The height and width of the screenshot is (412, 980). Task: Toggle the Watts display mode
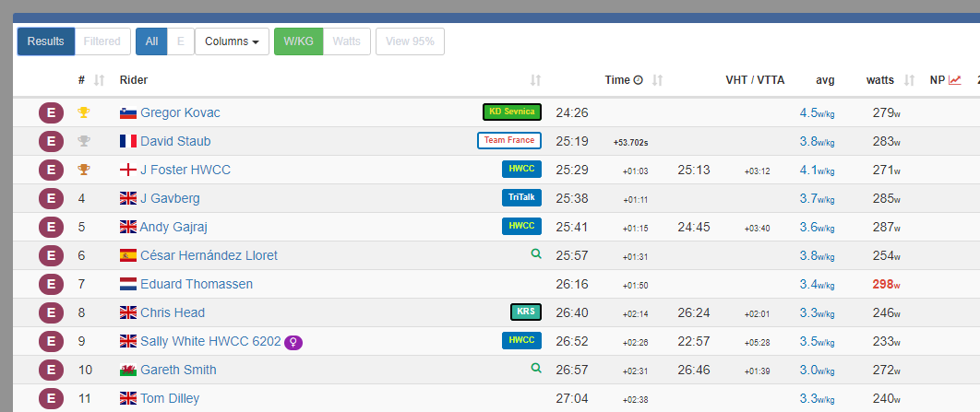(x=347, y=41)
